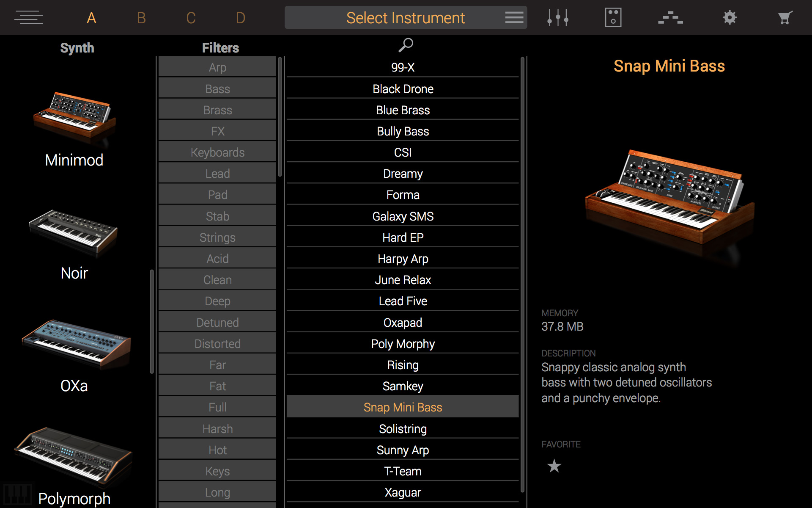Open the hamburger menu at top left
This screenshot has width=812, height=508.
[x=28, y=17]
